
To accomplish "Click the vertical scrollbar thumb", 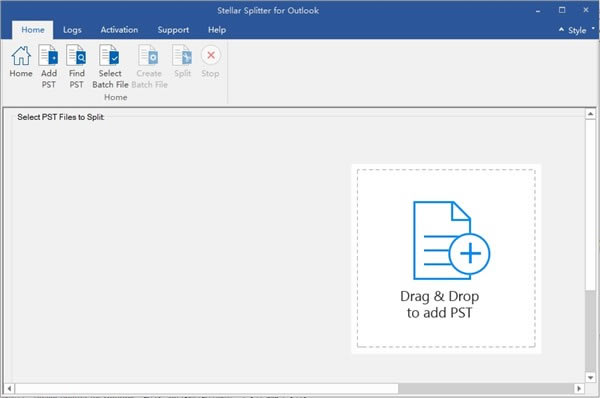I will click(590, 331).
